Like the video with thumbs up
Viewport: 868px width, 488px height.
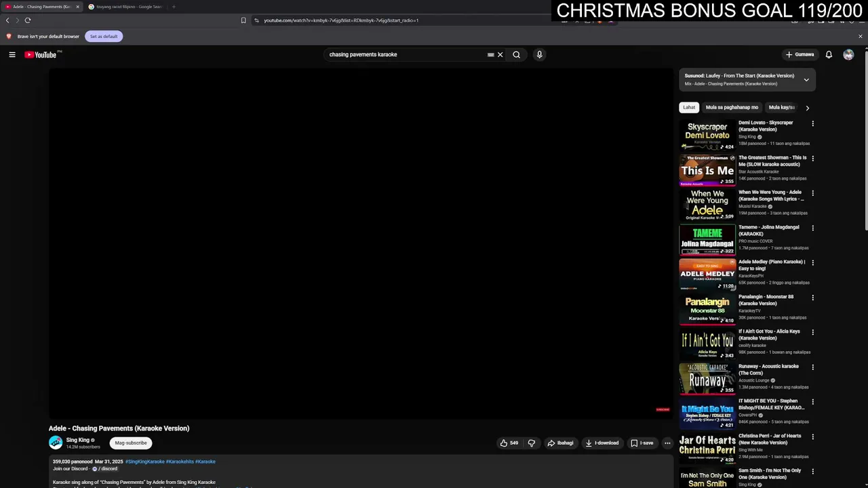pyautogui.click(x=509, y=443)
